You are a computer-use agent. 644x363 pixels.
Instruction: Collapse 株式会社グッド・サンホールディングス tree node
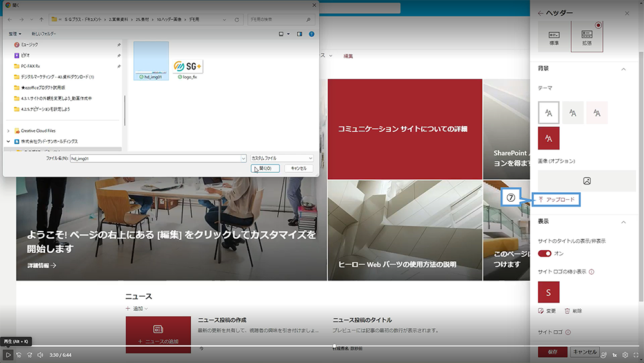[x=8, y=141]
